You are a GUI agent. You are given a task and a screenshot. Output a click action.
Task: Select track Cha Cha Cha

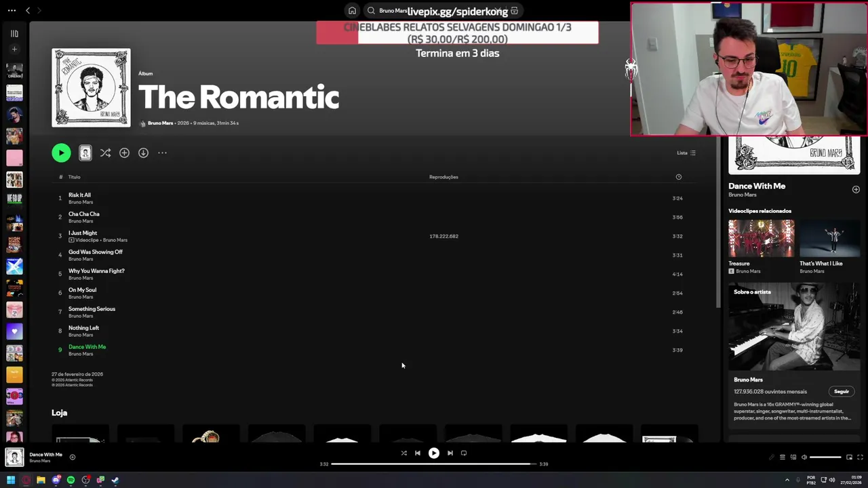point(375,217)
